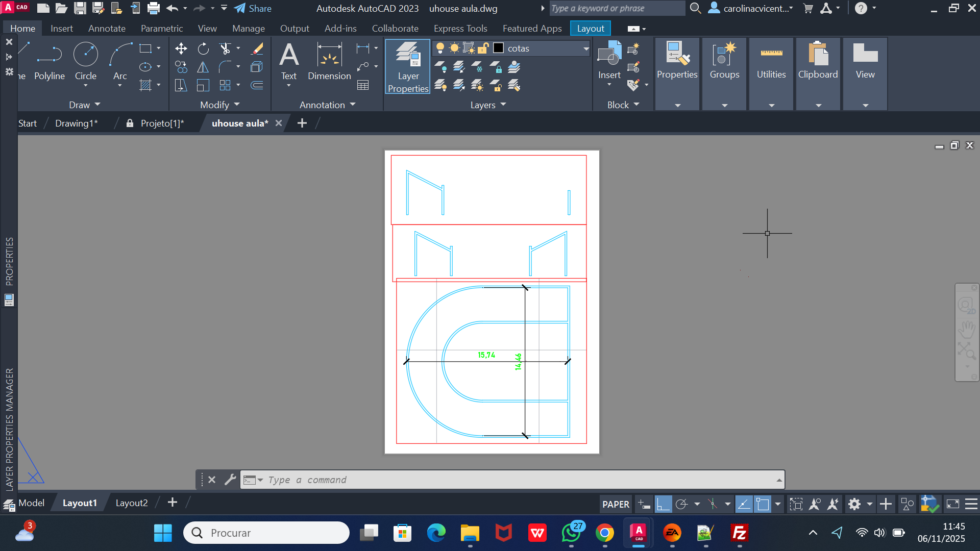Viewport: 980px width, 551px height.
Task: Click the Share button
Action: coord(253,8)
